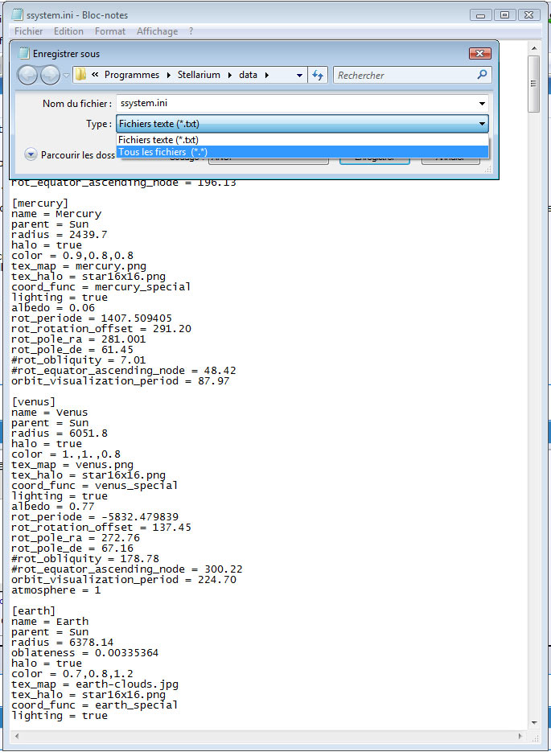Minimize the Bloc-notes window

(x=481, y=15)
